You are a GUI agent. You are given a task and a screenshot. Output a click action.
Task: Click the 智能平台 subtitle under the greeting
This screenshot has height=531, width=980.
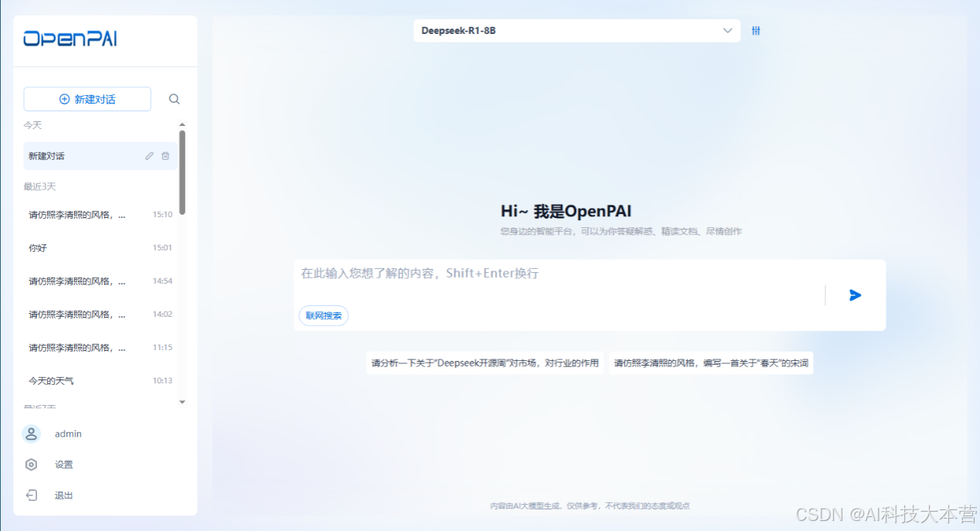(x=621, y=231)
